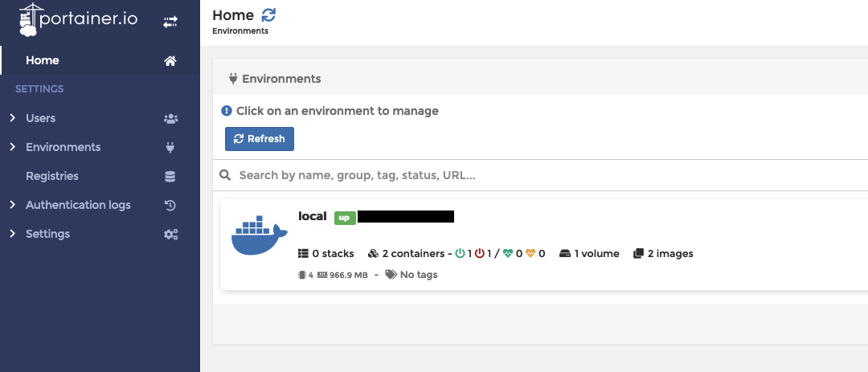
Task: Click the Environments plug icon in sidebar
Action: point(170,147)
